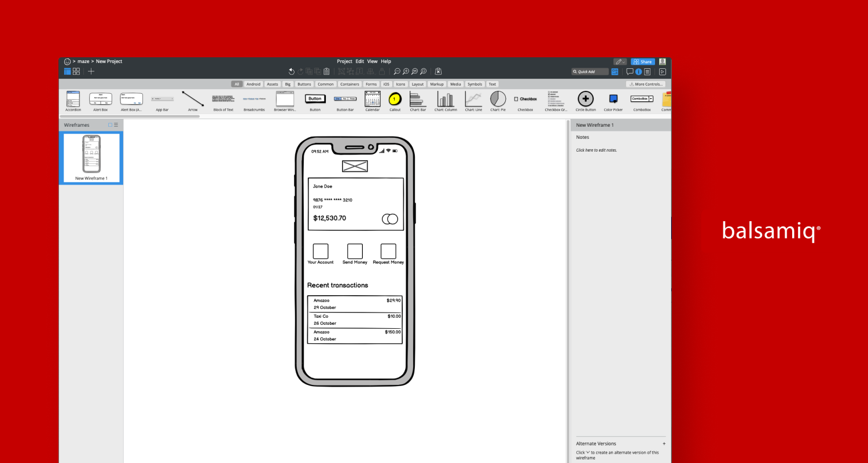Open the View menu
This screenshot has width=868, height=463.
click(x=372, y=61)
